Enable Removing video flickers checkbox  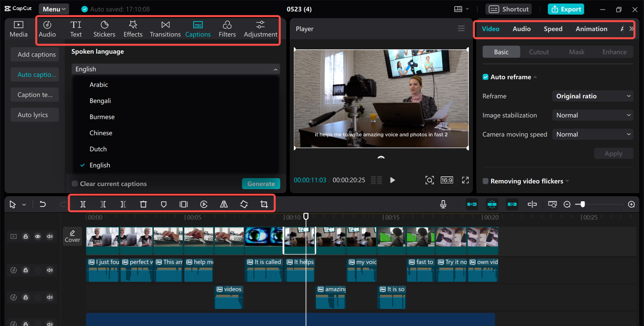tap(486, 181)
